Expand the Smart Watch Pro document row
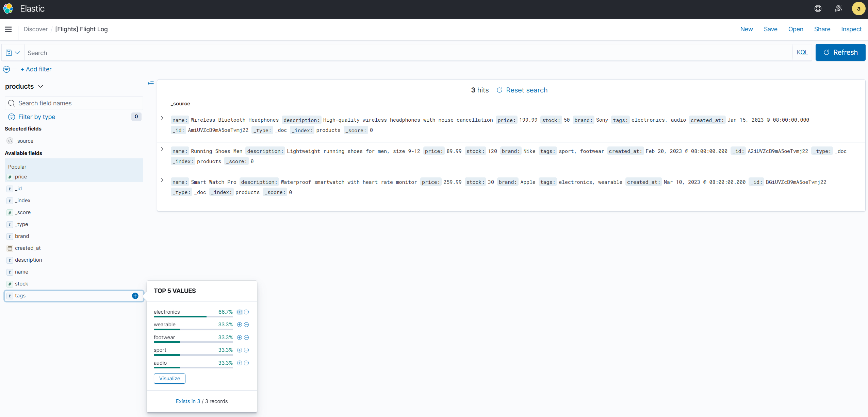The width and height of the screenshot is (868, 417). [x=162, y=180]
